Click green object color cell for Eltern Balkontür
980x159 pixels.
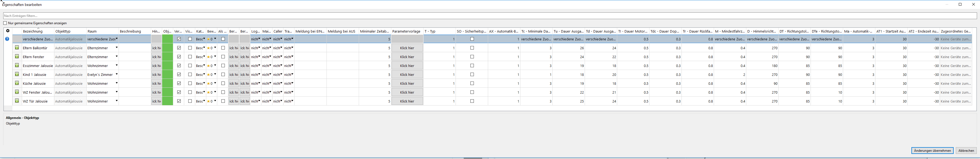(167, 48)
